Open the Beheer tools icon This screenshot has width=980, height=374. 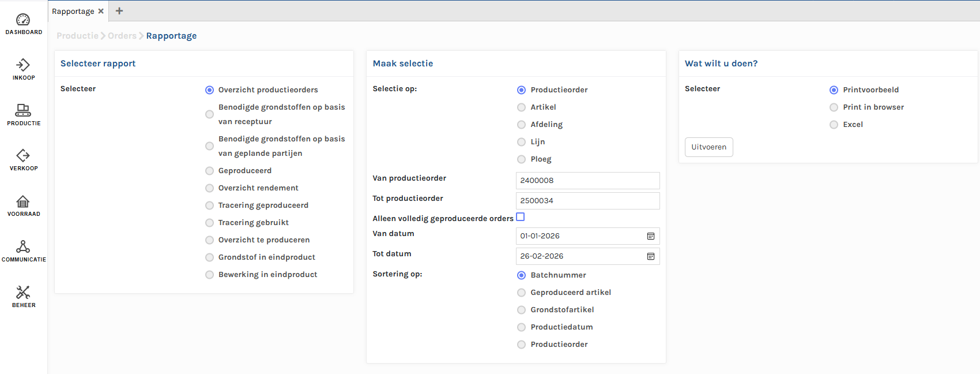(23, 292)
